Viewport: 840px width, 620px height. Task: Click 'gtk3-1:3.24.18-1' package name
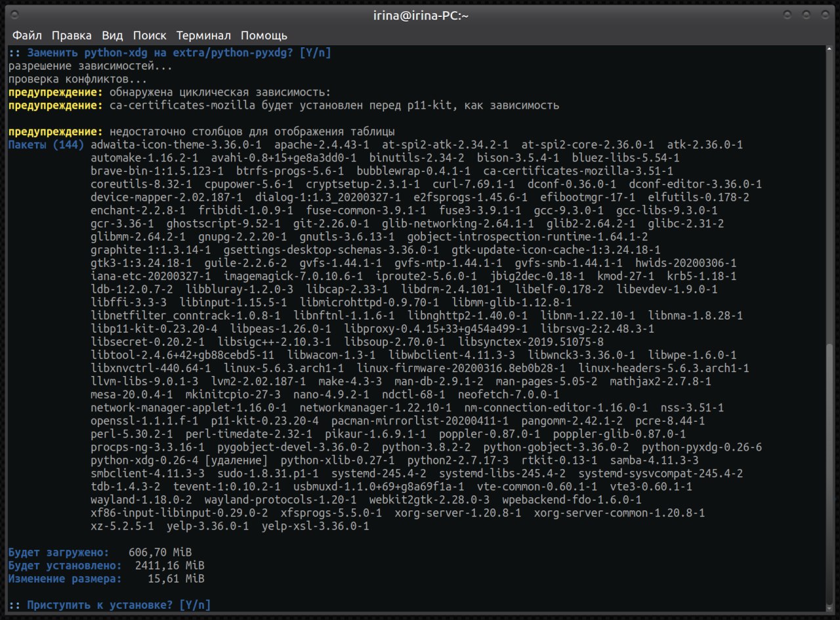pyautogui.click(x=142, y=262)
